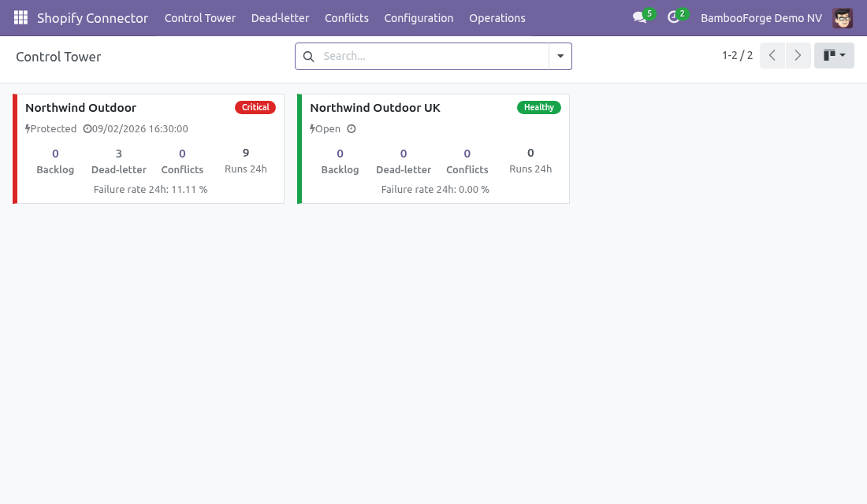The image size is (867, 504).
Task: Open the Northwind Outdoor card title
Action: click(80, 108)
